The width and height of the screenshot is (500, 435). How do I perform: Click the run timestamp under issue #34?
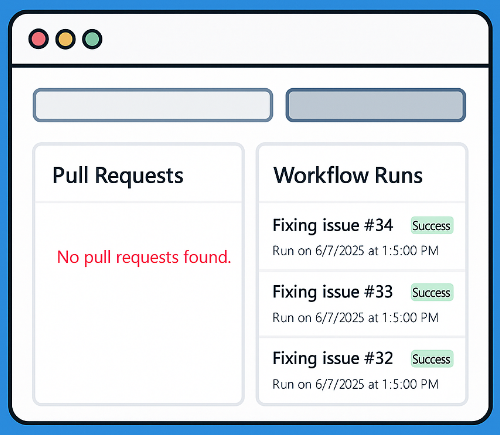coord(355,251)
